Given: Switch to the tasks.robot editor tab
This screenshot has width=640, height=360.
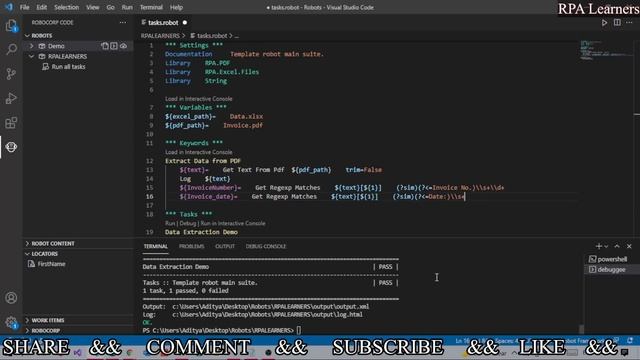Looking at the screenshot, I should click(x=164, y=22).
